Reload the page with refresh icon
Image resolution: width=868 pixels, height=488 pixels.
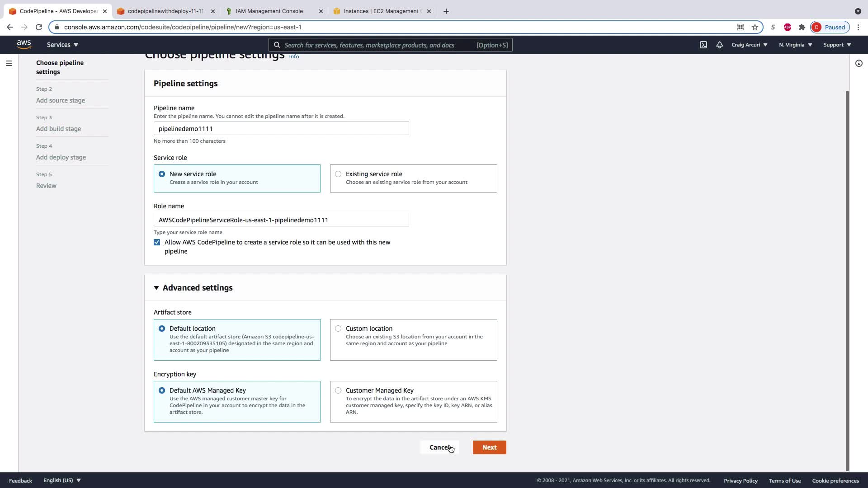click(39, 27)
